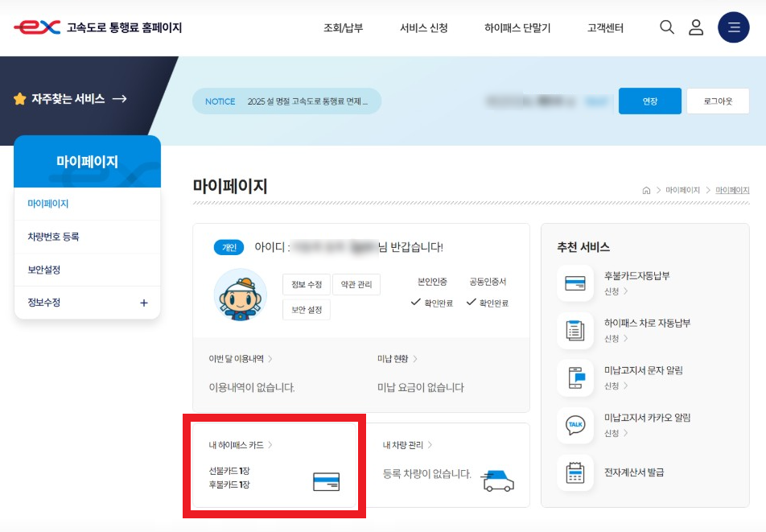This screenshot has width=766, height=532.
Task: Open the hamburger menu icon
Action: (733, 27)
